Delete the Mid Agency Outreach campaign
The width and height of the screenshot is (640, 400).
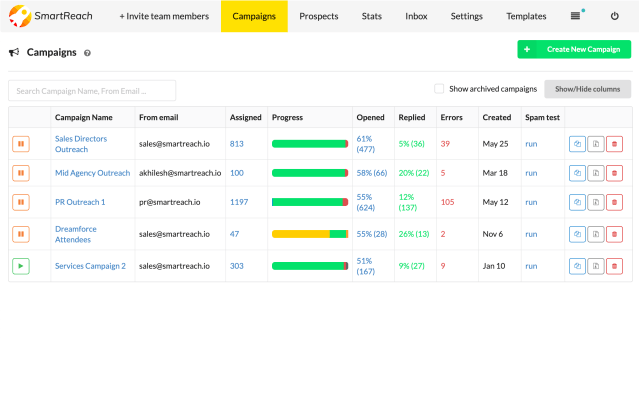coord(614,173)
